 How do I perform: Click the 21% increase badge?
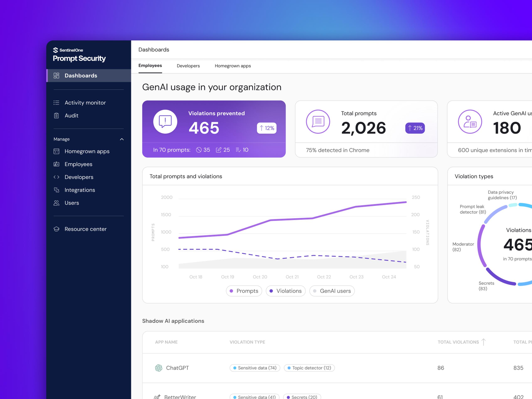pyautogui.click(x=415, y=128)
